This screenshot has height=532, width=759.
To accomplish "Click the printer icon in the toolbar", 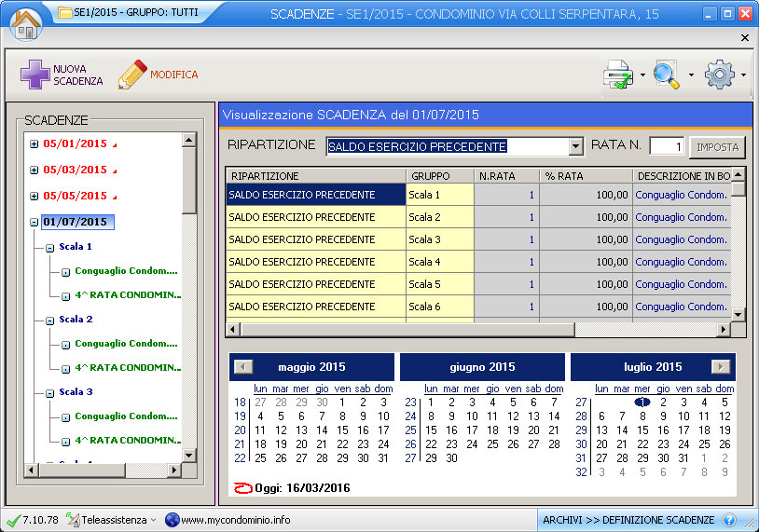I will coord(618,75).
